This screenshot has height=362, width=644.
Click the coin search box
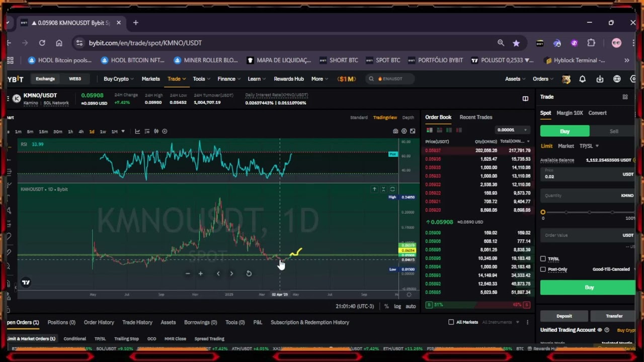point(390,79)
